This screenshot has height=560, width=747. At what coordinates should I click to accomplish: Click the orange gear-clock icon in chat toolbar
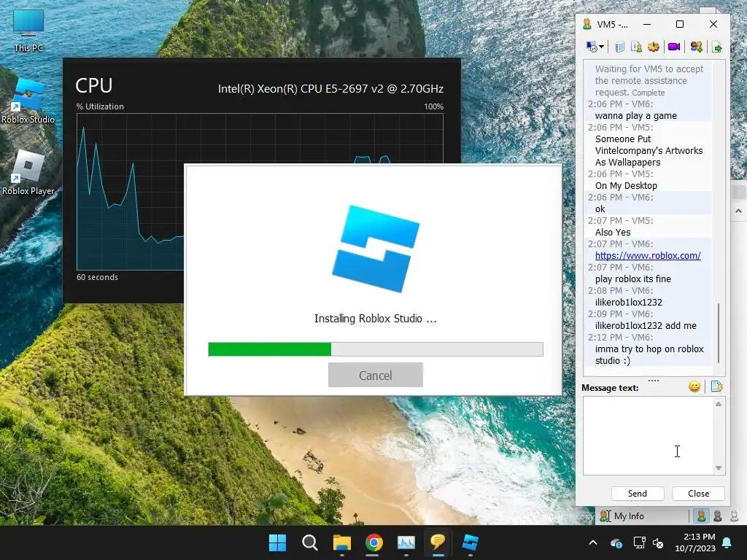click(x=653, y=47)
